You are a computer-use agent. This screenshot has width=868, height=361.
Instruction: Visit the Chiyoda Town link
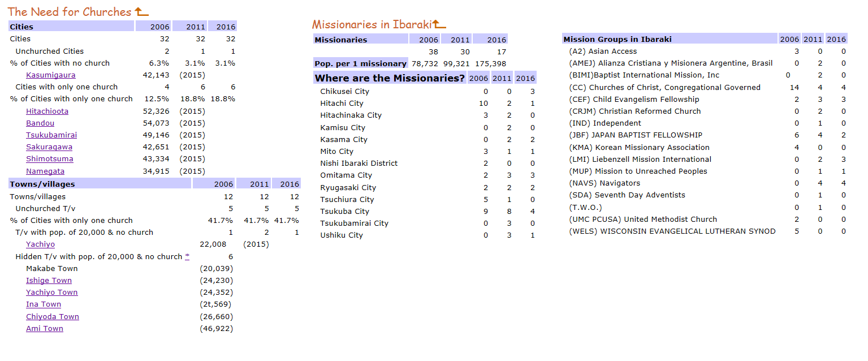(x=53, y=317)
